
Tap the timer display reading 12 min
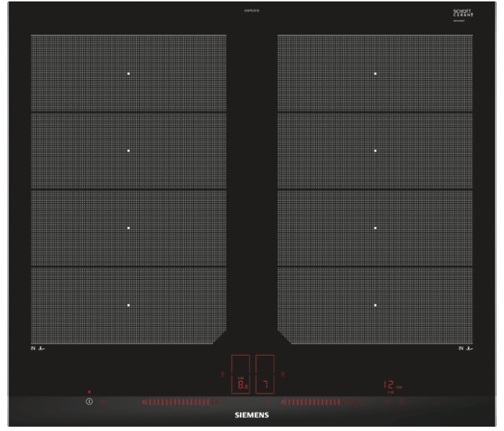click(393, 386)
